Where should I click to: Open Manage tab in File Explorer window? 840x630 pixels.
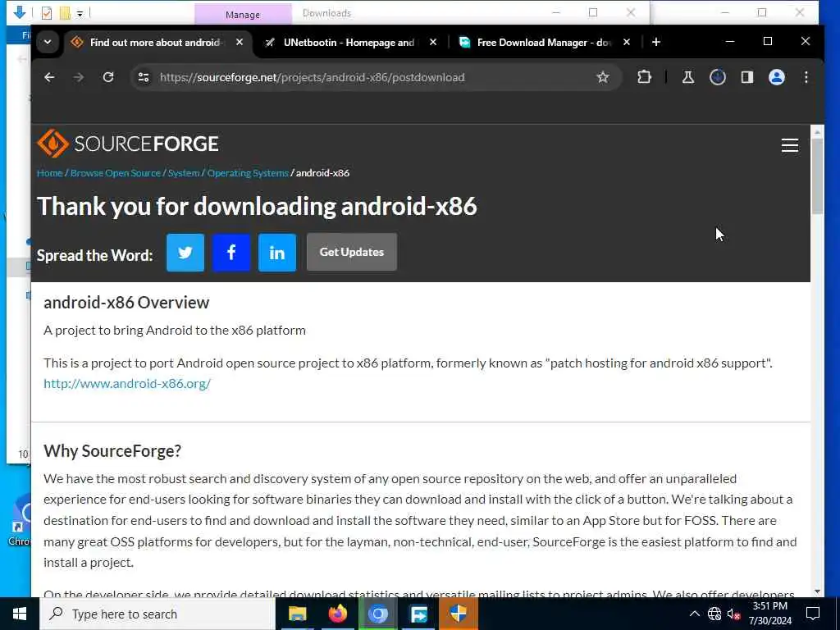(x=242, y=15)
